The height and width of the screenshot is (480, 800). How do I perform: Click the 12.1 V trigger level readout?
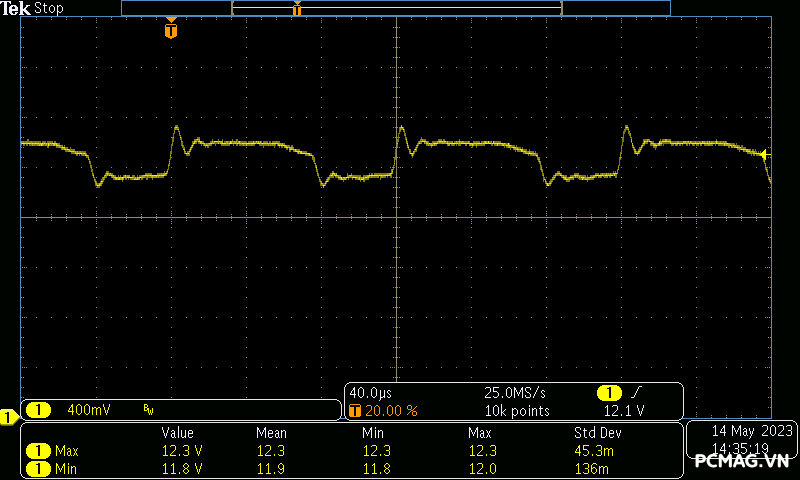pos(625,410)
